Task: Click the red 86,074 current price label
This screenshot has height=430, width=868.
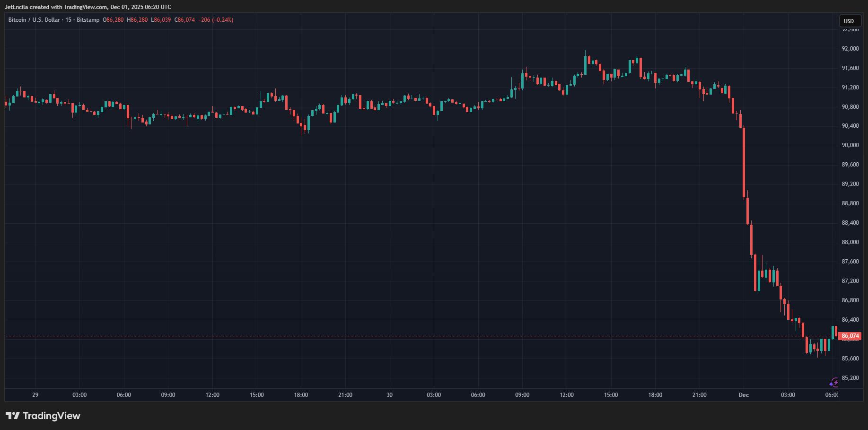Action: pyautogui.click(x=850, y=336)
